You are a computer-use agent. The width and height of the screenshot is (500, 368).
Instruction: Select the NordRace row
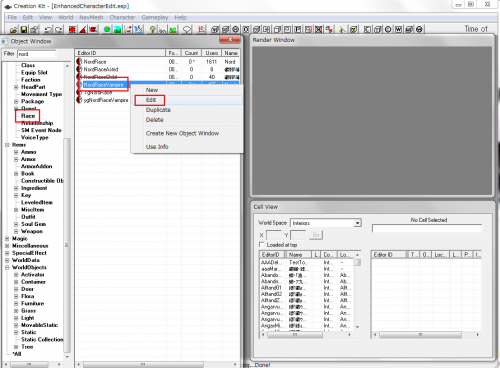pos(157,62)
